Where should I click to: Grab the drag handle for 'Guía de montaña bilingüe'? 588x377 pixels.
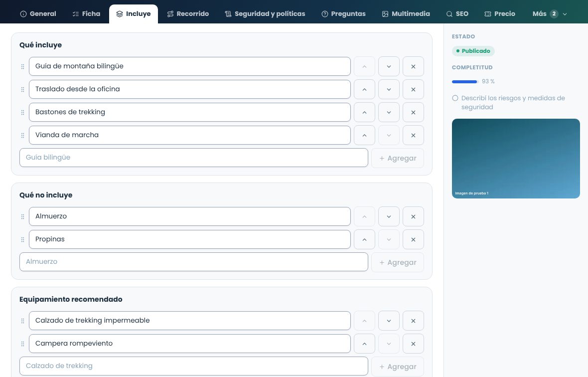click(x=22, y=66)
